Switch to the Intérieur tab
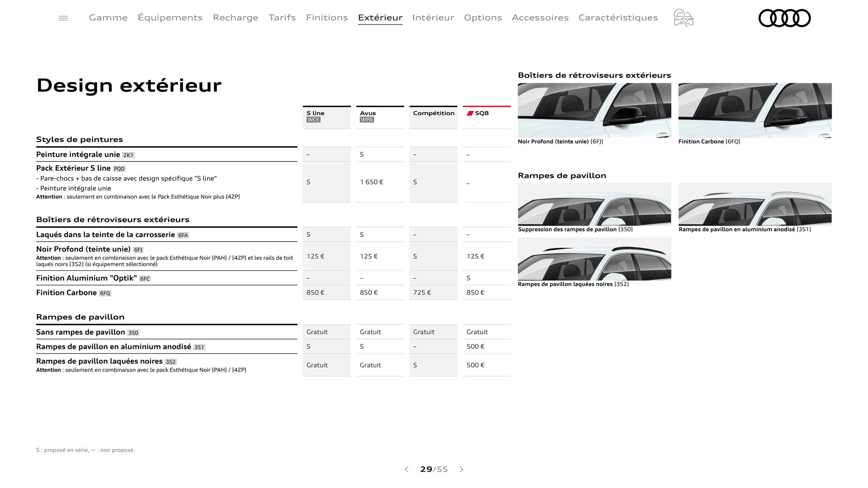 pyautogui.click(x=433, y=17)
